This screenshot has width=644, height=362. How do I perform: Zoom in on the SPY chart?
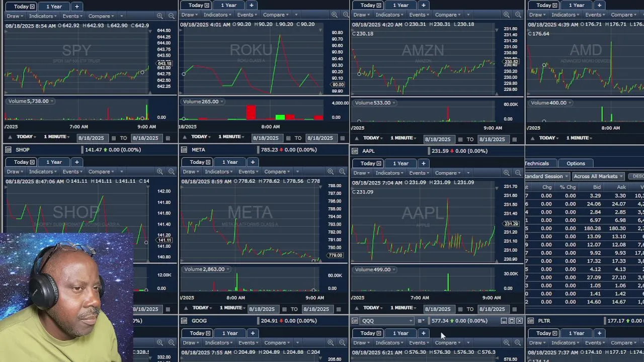160,16
